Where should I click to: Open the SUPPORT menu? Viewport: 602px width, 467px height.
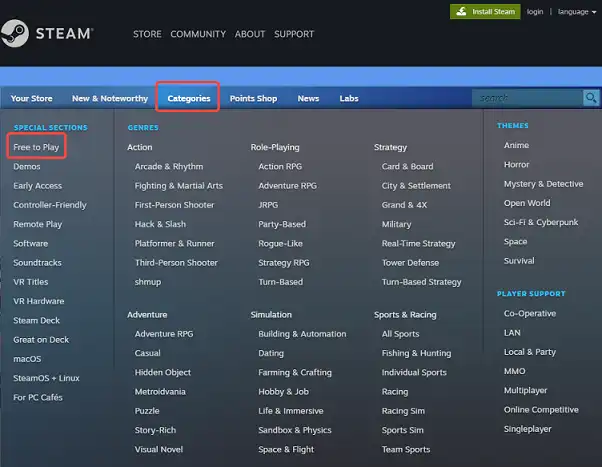pyautogui.click(x=294, y=34)
